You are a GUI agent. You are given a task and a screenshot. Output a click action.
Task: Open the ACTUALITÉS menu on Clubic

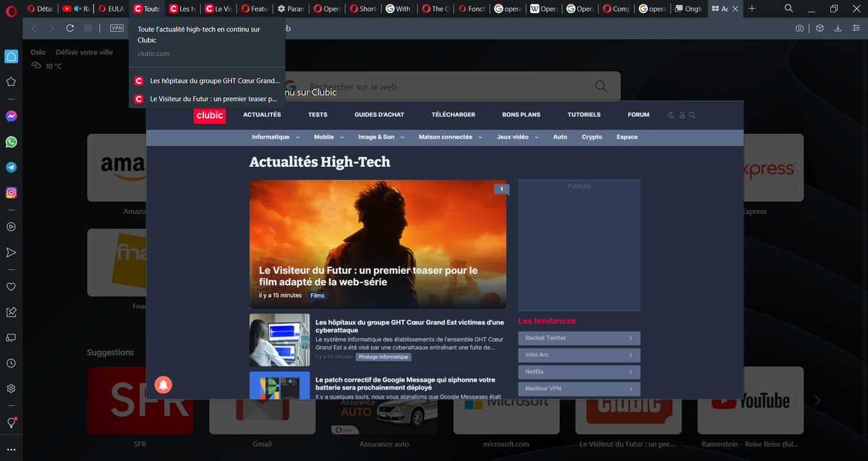coord(262,115)
